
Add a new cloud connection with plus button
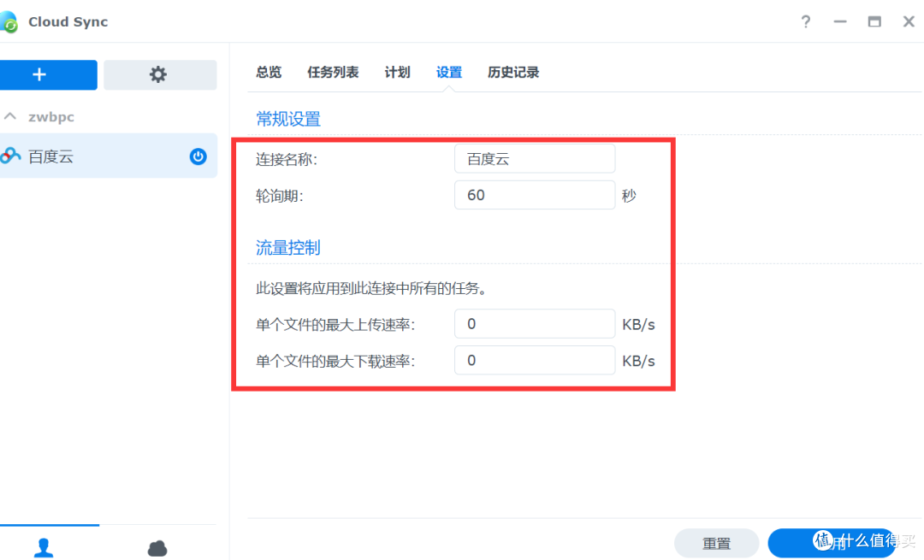click(48, 74)
